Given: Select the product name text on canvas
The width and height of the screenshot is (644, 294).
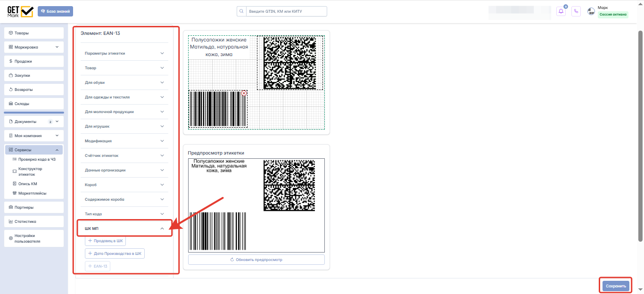Looking at the screenshot, I should click(219, 47).
